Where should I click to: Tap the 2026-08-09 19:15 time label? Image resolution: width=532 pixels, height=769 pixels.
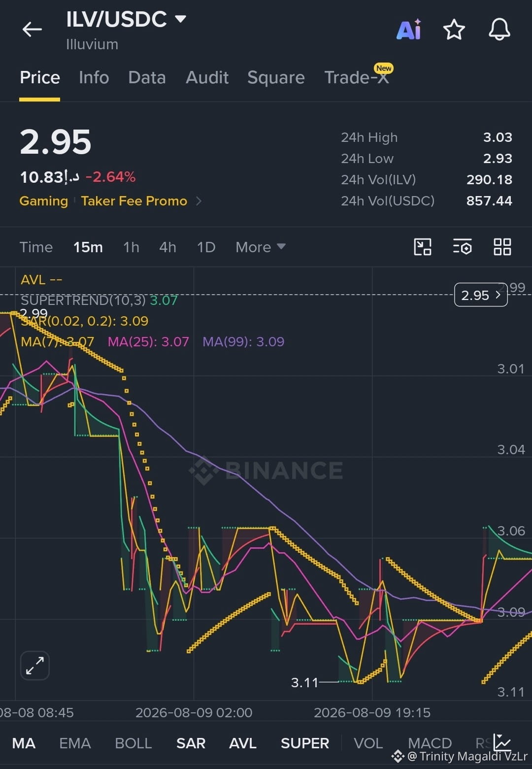click(372, 712)
